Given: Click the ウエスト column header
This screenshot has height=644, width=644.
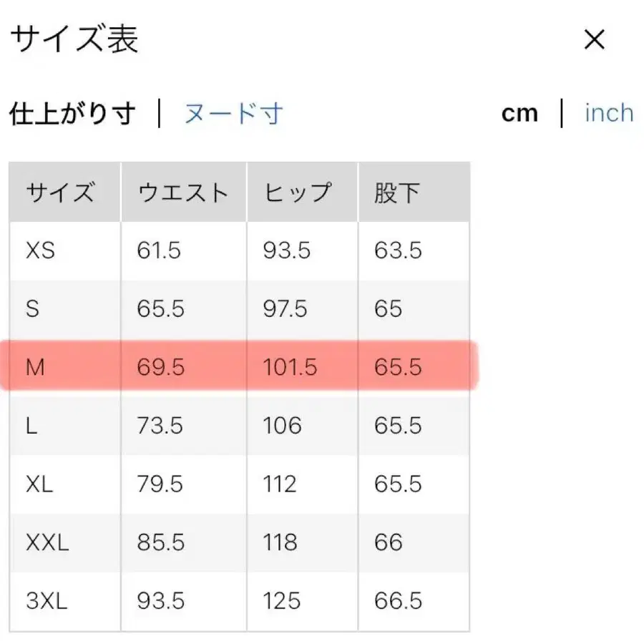Looking at the screenshot, I should 182,191.
